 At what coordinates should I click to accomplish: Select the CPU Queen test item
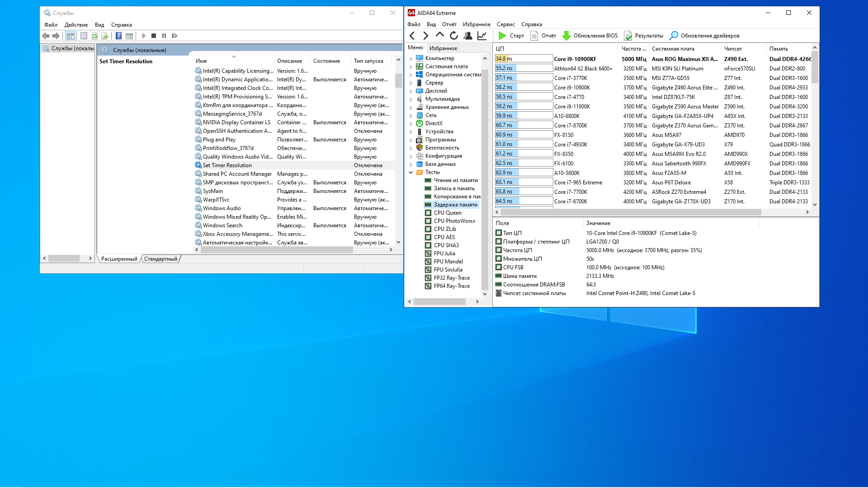pos(447,213)
